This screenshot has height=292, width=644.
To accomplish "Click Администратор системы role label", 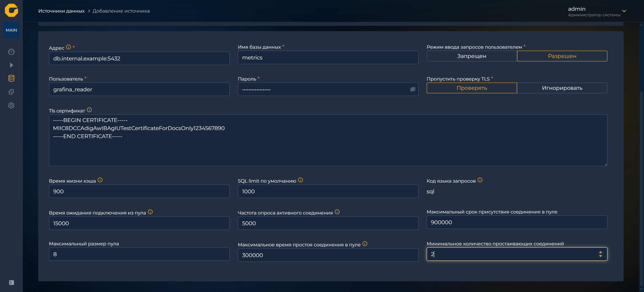I will pos(594,15).
